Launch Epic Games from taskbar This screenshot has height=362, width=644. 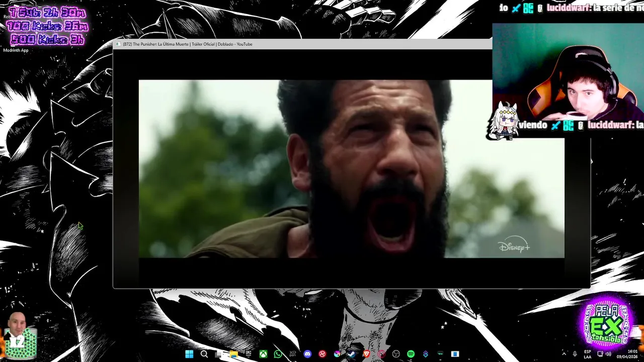[249, 354]
